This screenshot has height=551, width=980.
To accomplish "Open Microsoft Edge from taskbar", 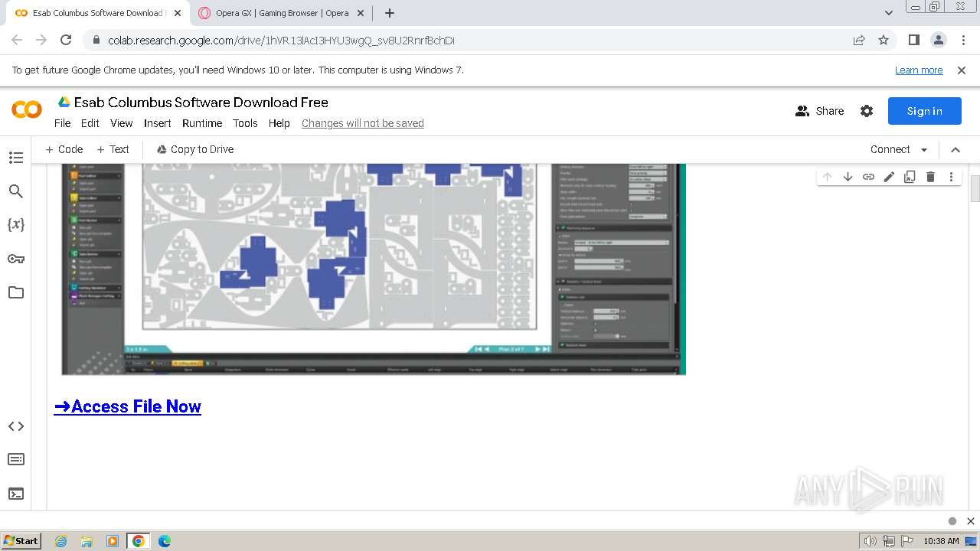I will 165,541.
